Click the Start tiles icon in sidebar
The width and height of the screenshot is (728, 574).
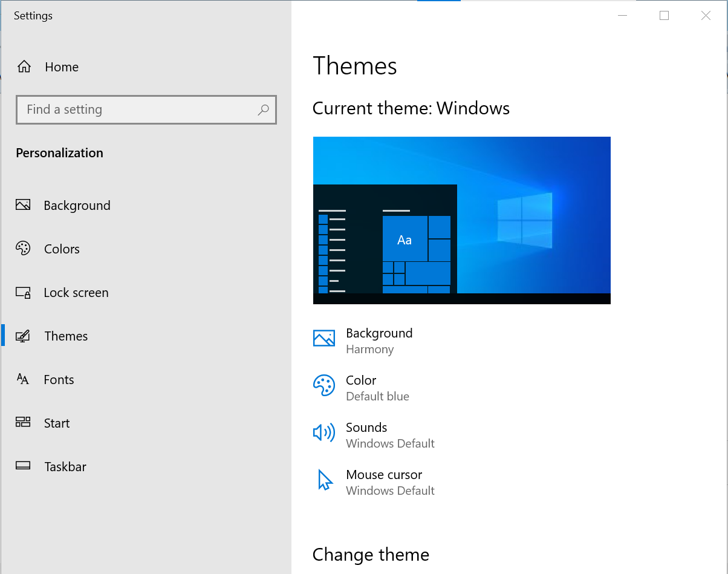23,423
